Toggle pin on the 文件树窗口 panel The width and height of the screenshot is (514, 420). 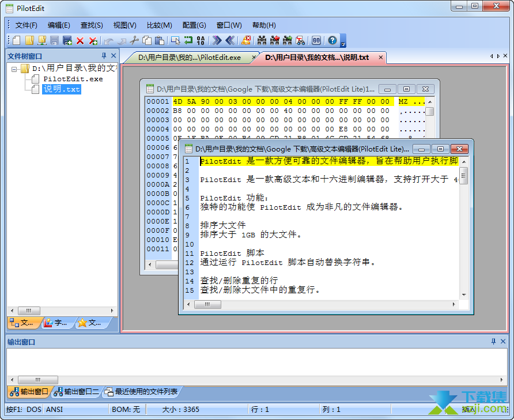(x=104, y=56)
